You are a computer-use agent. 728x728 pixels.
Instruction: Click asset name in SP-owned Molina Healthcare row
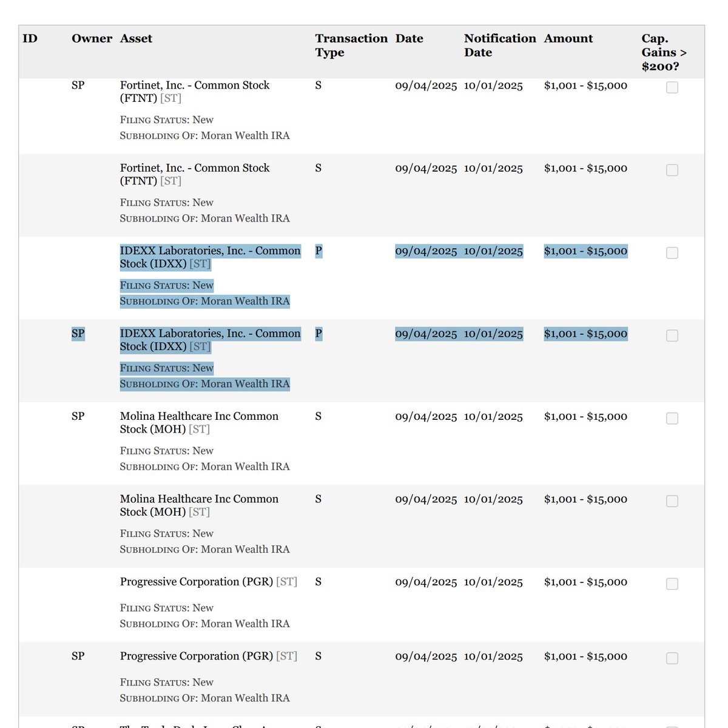pyautogui.click(x=199, y=422)
